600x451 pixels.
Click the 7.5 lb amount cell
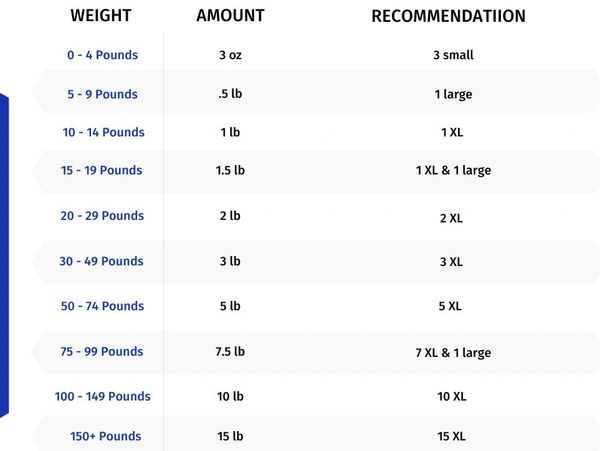[230, 352]
